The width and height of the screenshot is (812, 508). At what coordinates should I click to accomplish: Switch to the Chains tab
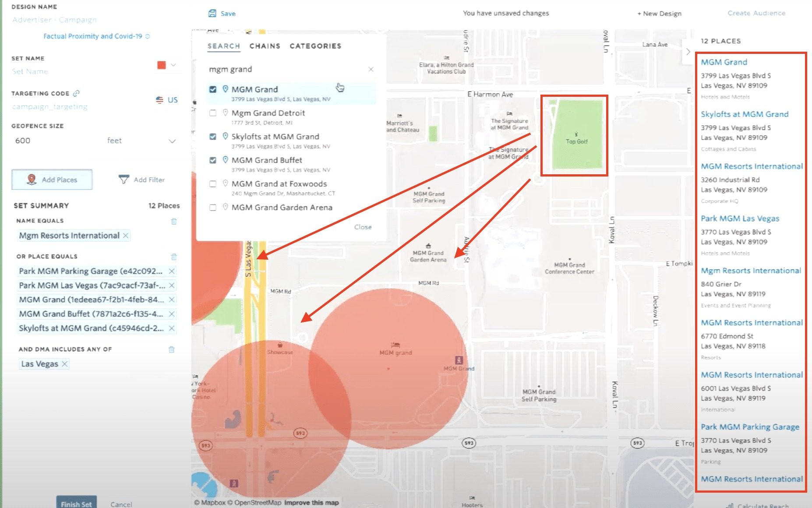click(265, 46)
